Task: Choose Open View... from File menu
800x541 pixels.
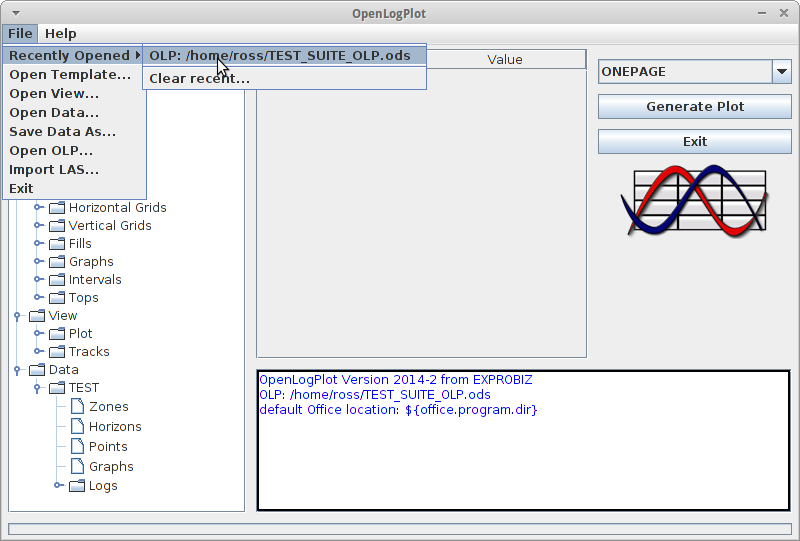Action: [x=74, y=93]
